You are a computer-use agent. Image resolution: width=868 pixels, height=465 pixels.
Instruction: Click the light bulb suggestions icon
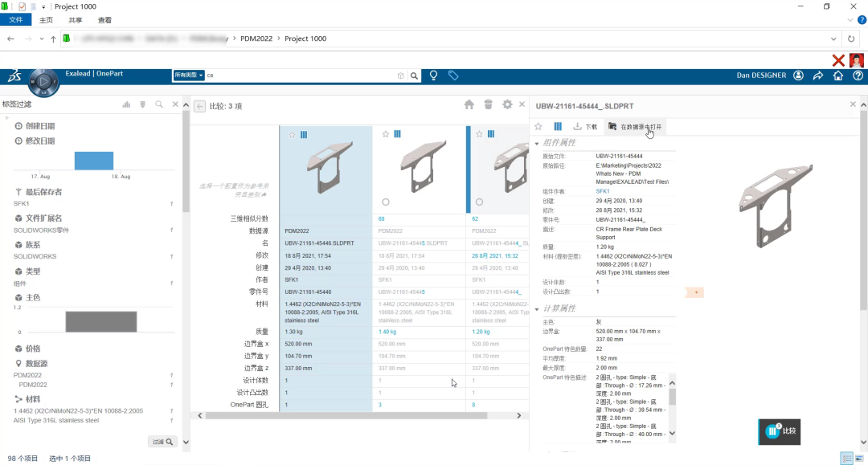433,75
